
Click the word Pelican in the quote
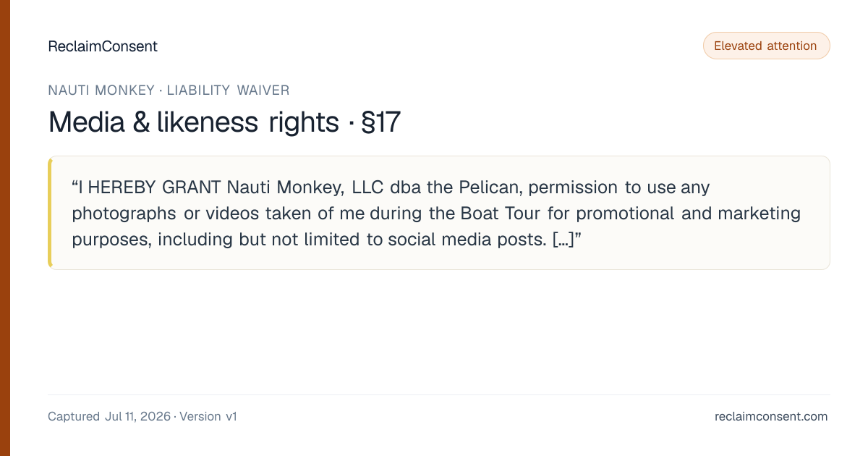pos(489,187)
